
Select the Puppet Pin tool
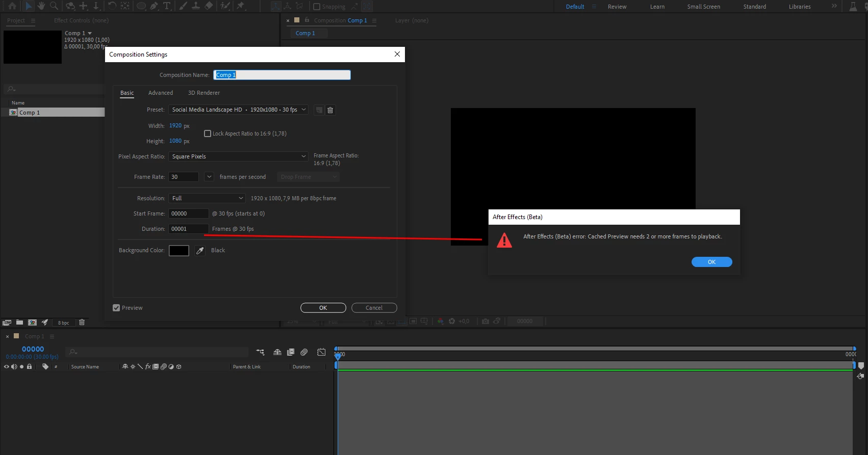241,6
